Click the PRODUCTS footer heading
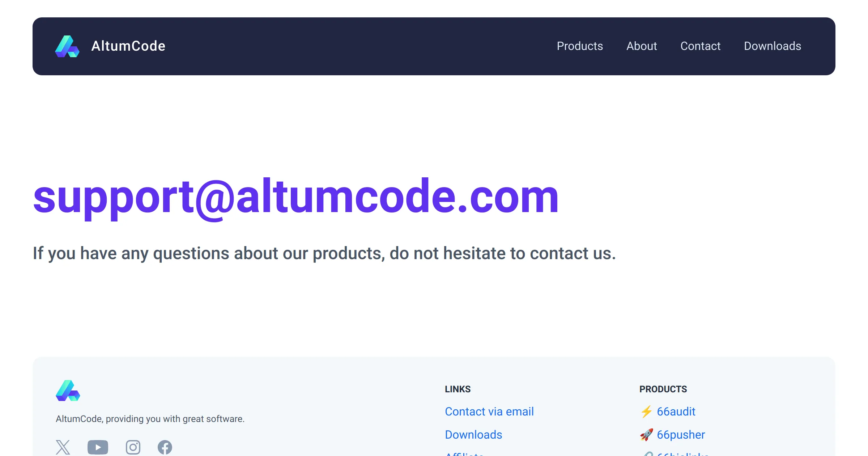Screen dimensions: 868x456 [x=663, y=389]
